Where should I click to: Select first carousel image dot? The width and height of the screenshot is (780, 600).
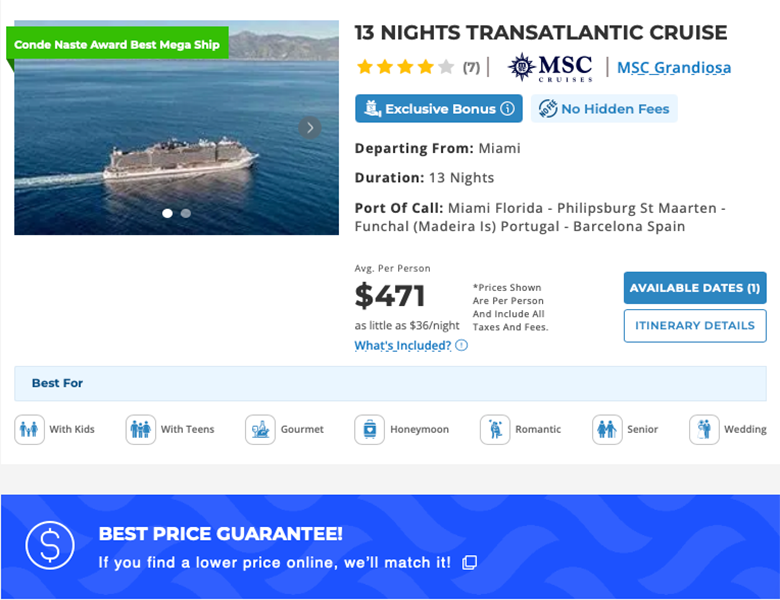167,213
